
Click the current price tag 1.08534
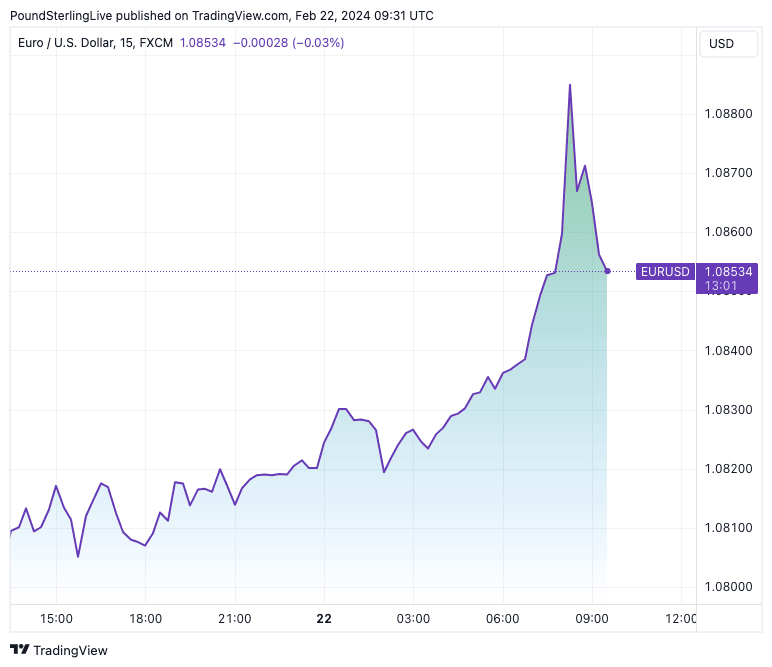(729, 271)
